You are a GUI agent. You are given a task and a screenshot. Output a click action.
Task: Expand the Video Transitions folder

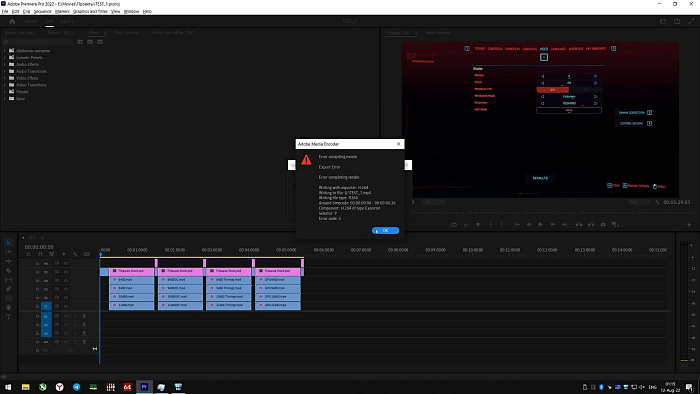[x=4, y=85]
